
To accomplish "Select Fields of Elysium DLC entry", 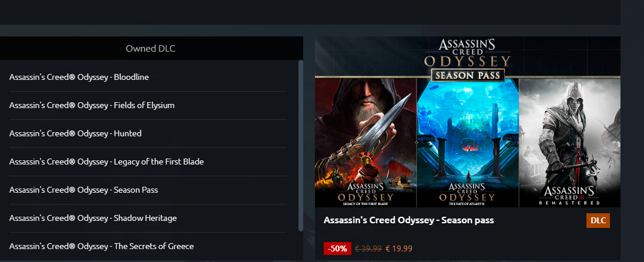I will [x=148, y=106].
